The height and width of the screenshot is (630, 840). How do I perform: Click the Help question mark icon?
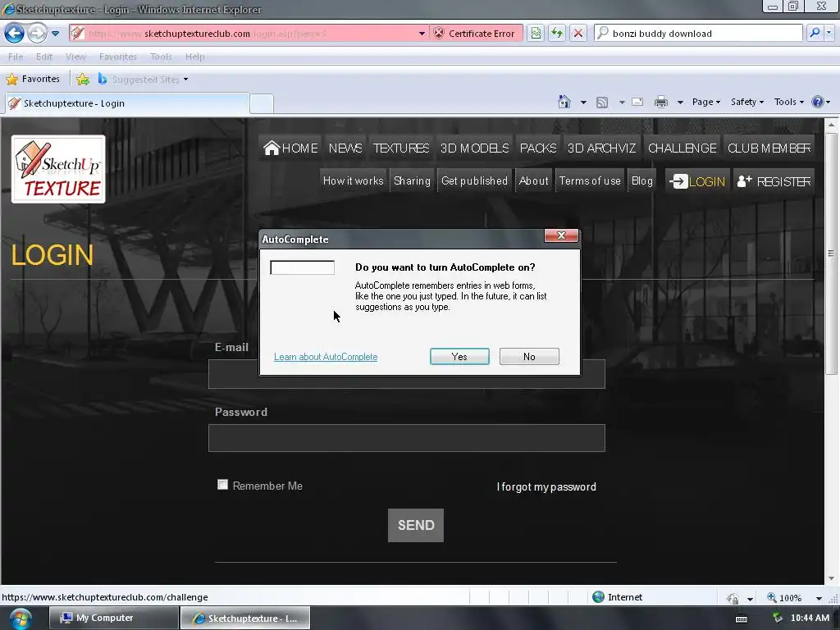click(x=818, y=102)
